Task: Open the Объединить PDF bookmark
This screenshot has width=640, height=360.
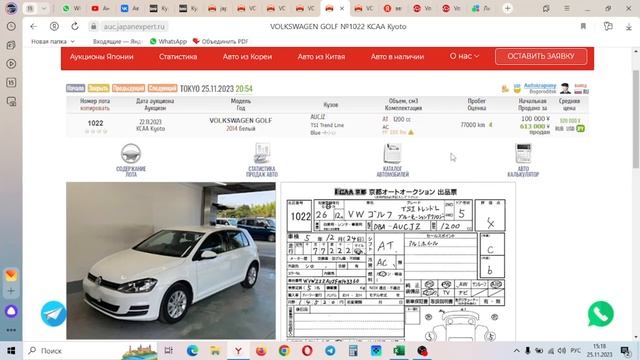Action: pyautogui.click(x=220, y=41)
